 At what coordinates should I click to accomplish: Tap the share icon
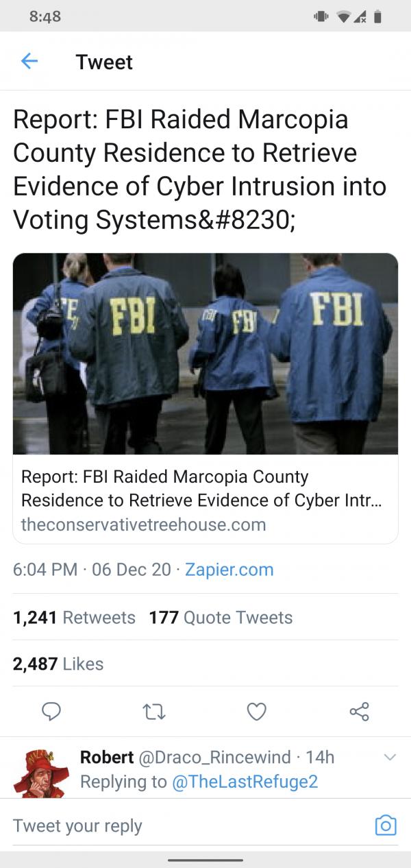click(x=360, y=712)
